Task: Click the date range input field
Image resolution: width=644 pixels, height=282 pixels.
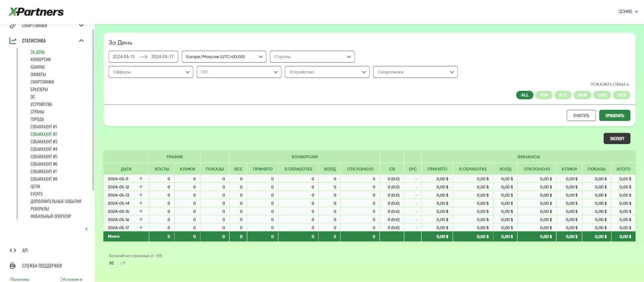Action: pos(143,57)
